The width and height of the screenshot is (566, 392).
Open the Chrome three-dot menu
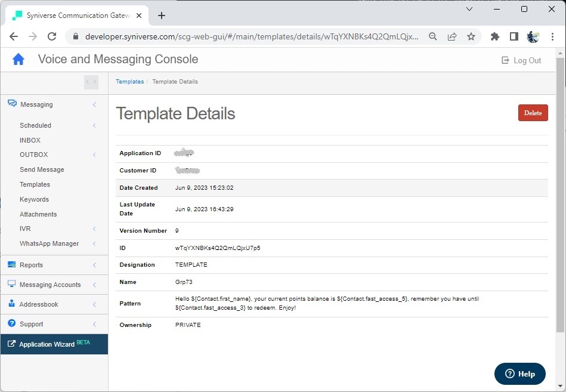coord(552,36)
